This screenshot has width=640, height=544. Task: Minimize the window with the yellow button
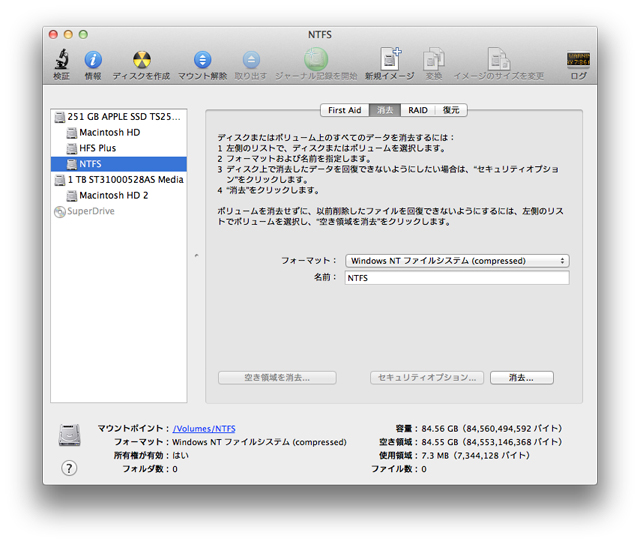click(68, 35)
